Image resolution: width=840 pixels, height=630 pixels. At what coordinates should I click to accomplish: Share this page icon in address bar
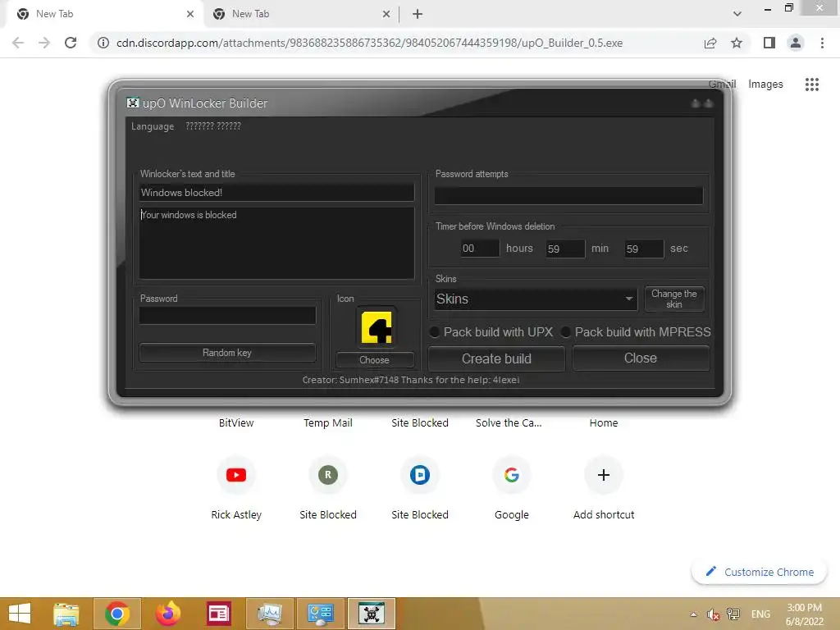(710, 43)
